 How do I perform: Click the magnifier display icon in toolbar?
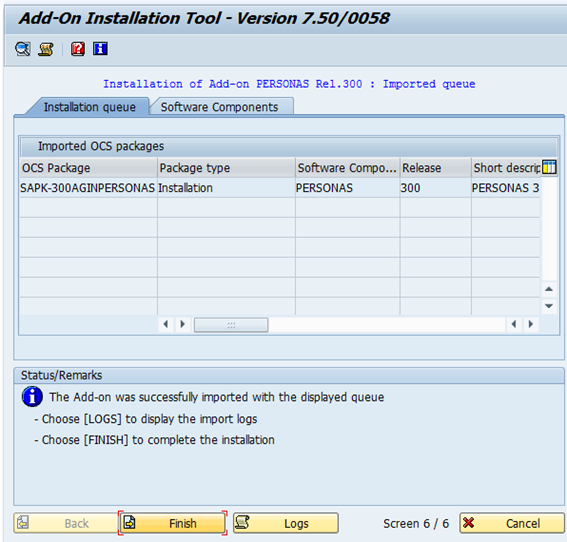[23, 49]
